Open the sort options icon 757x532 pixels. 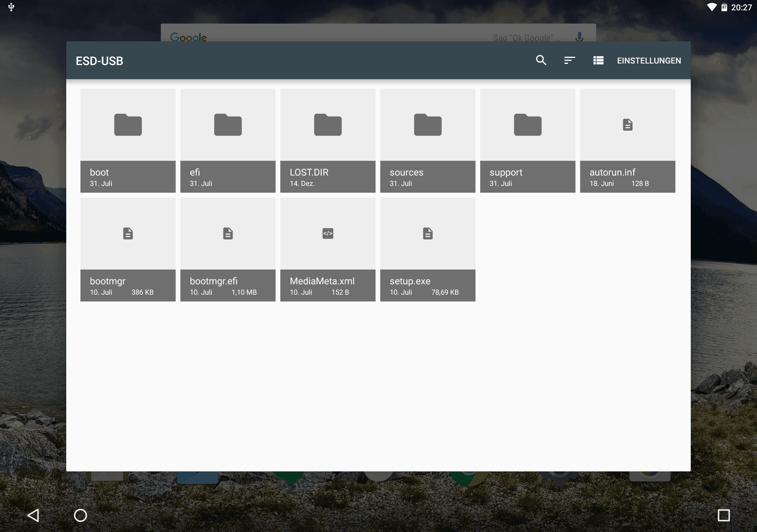(569, 60)
